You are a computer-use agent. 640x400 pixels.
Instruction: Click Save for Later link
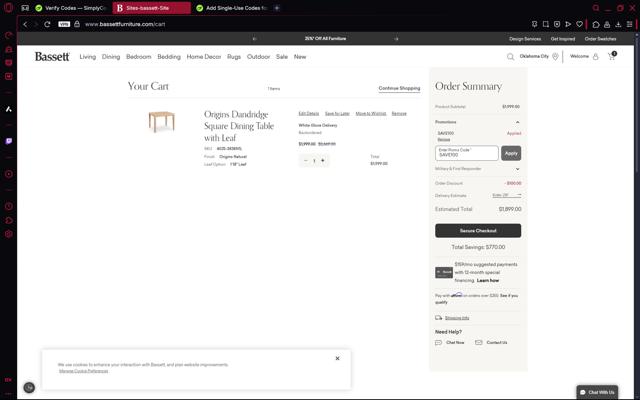point(337,113)
